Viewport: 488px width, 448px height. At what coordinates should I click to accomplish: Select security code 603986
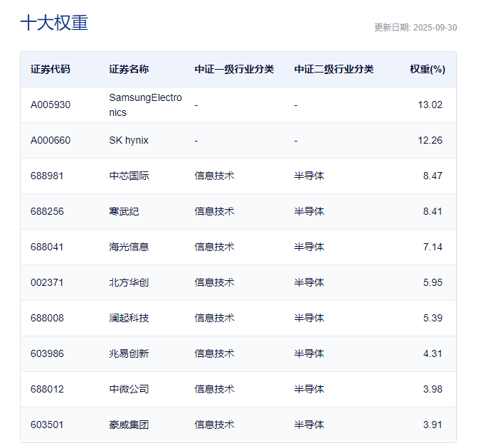click(x=47, y=353)
